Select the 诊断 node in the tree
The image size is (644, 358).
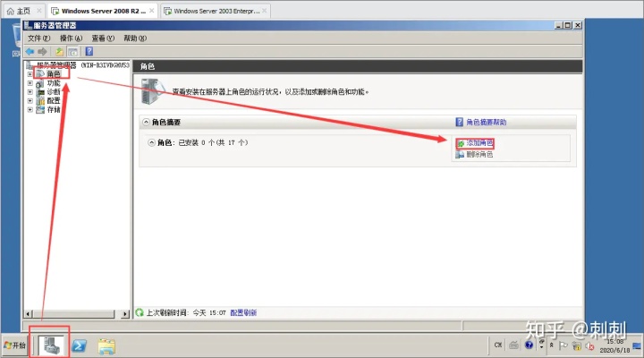(x=54, y=91)
